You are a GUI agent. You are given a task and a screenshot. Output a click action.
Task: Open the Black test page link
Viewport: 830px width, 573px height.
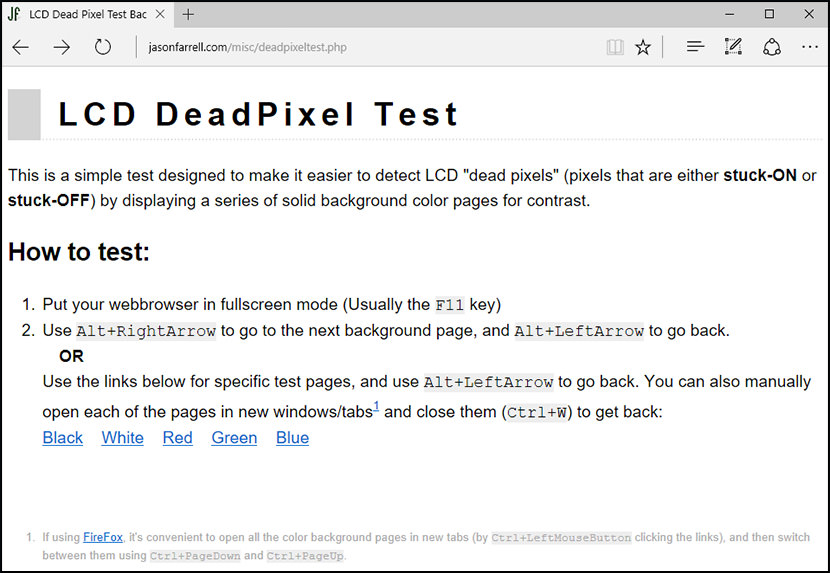(x=62, y=437)
